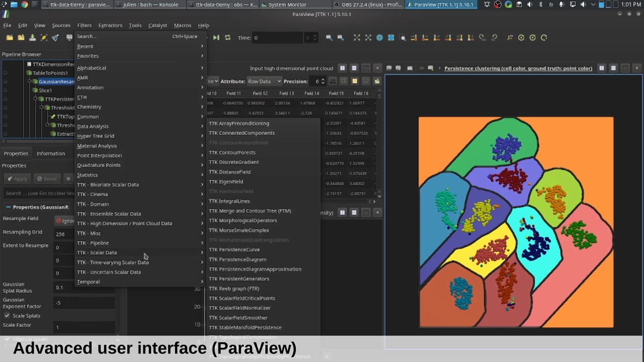Split the Persistence clustering view vertically

(x=613, y=68)
